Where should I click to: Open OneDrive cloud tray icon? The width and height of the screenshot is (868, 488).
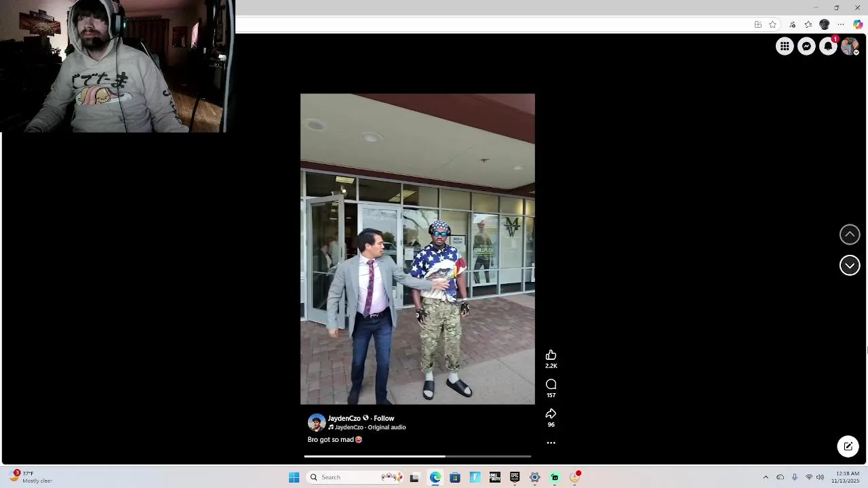click(780, 477)
